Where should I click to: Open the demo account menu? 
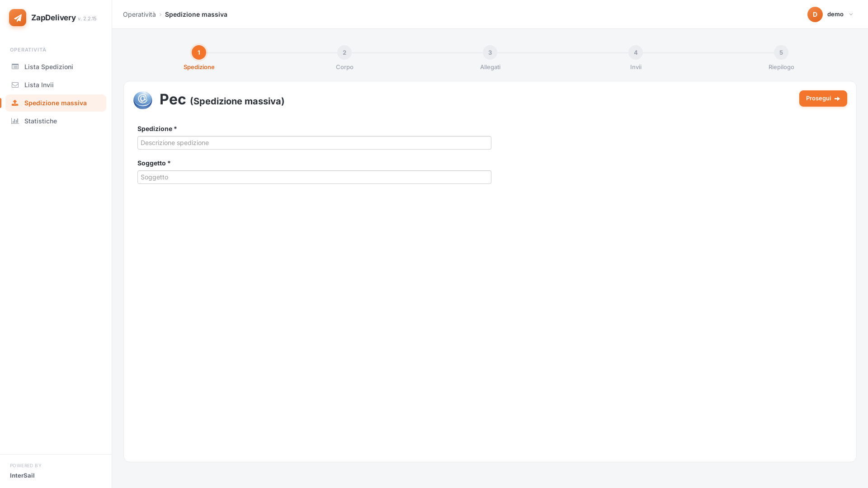[x=830, y=14]
